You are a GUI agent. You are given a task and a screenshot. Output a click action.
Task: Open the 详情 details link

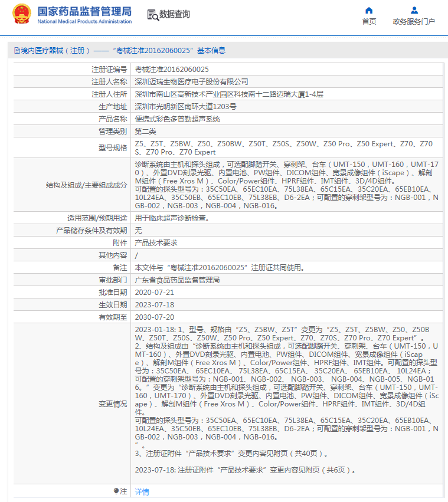click(x=142, y=491)
